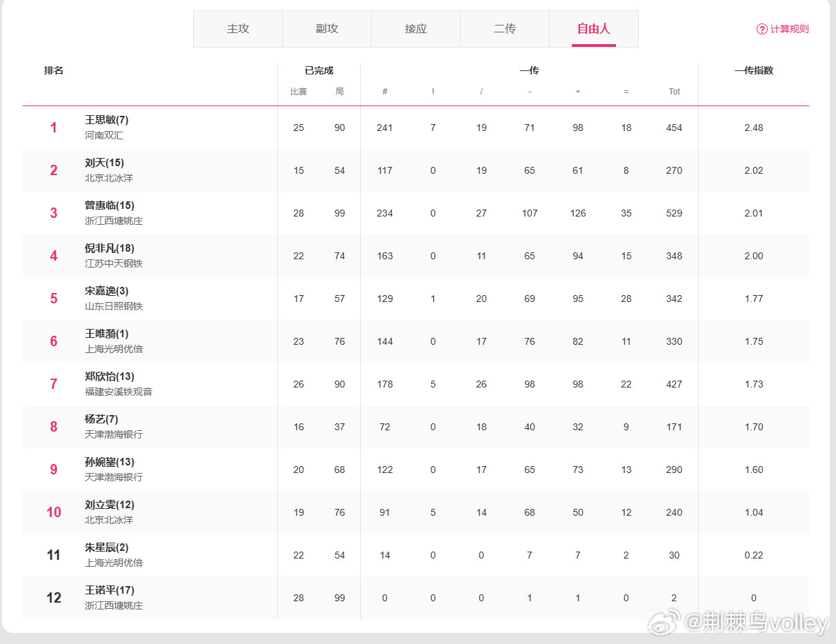Click the Tot column sub-header
Image resolution: width=836 pixels, height=644 pixels.
pyautogui.click(x=675, y=92)
